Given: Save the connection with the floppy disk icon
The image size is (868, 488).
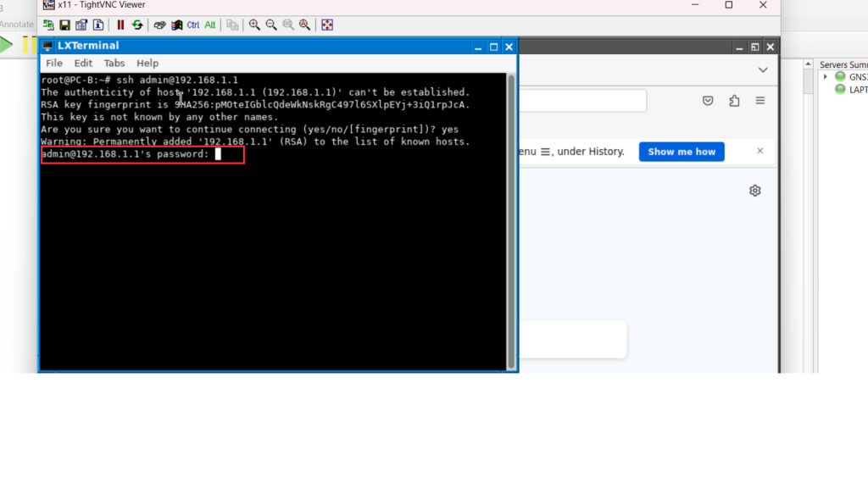Looking at the screenshot, I should click(64, 25).
